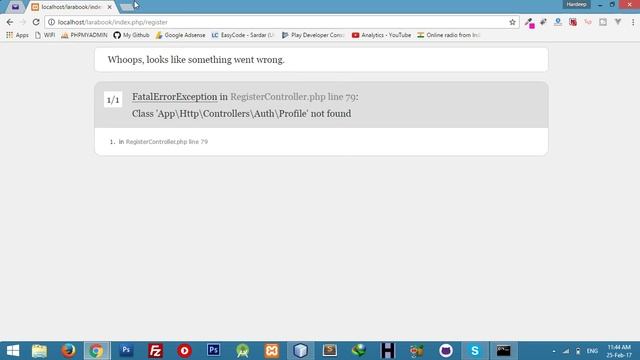Open the Chrome three-dot menu

click(x=633, y=22)
